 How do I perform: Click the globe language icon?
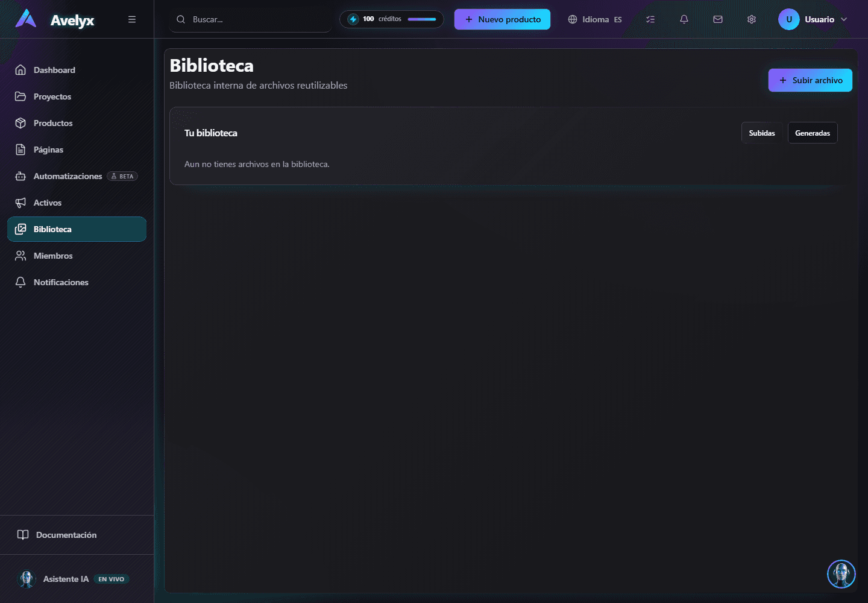click(x=573, y=19)
